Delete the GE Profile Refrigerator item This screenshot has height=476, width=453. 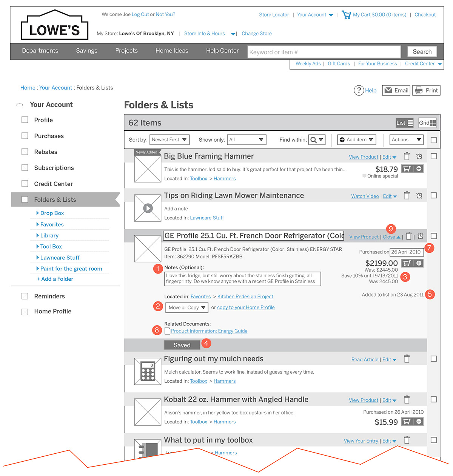pos(408,236)
